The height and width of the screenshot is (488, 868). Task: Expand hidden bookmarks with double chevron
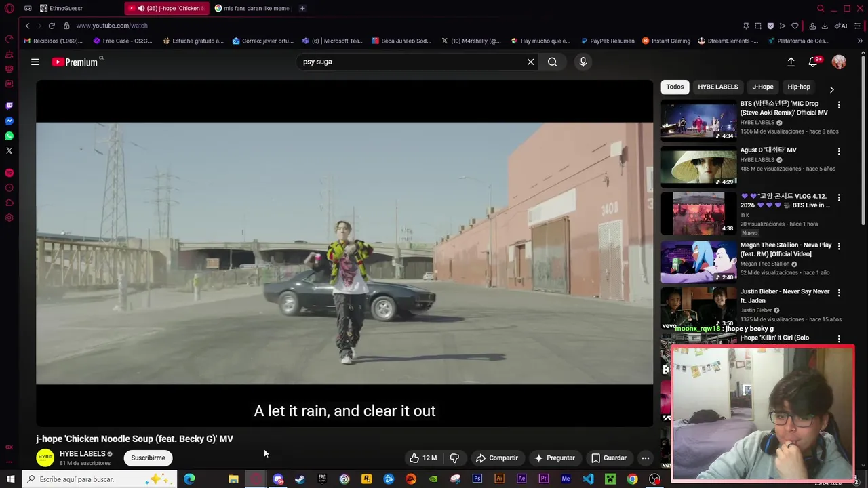[x=860, y=41]
